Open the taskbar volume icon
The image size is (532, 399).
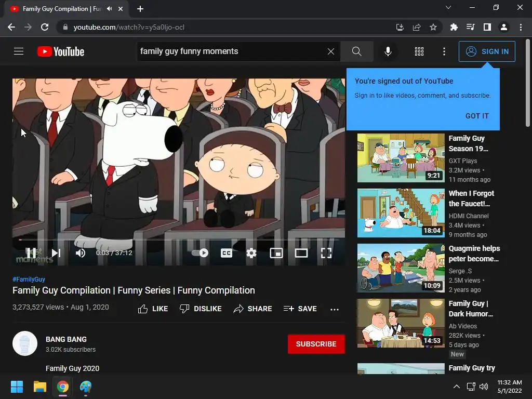point(484,387)
